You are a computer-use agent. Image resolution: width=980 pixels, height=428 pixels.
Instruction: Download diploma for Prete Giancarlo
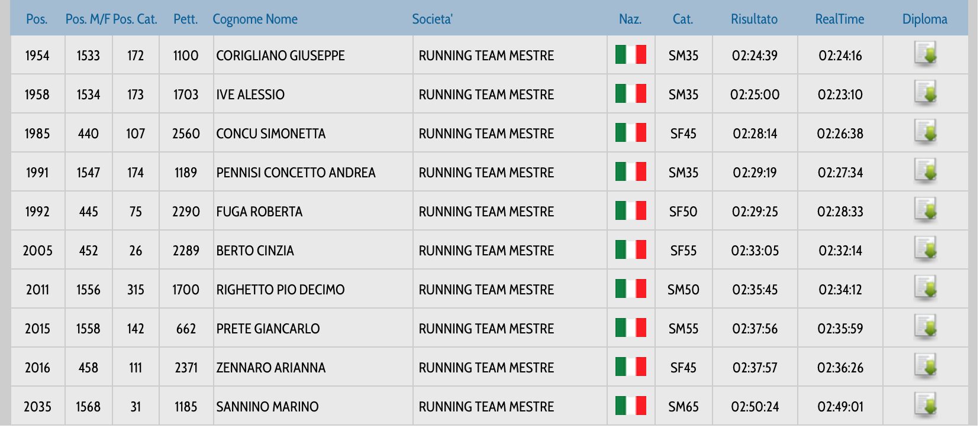925,327
